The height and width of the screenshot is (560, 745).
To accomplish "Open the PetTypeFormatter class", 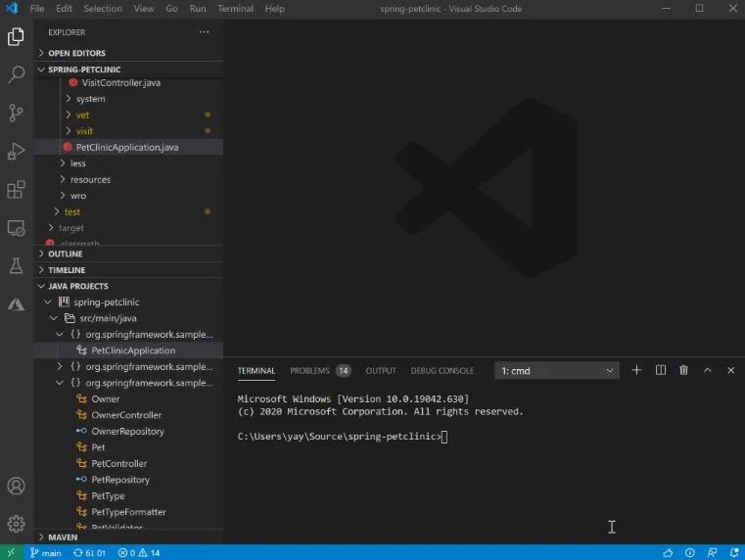I will click(x=128, y=512).
